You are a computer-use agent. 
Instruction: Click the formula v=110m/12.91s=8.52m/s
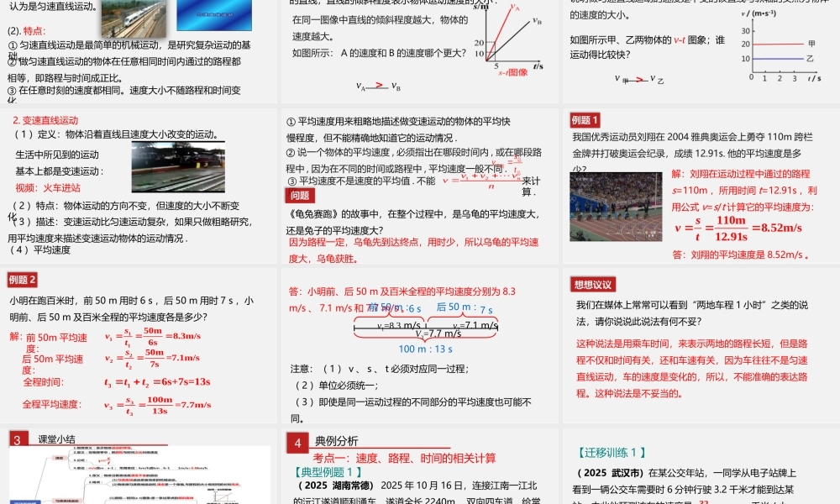pyautogui.click(x=738, y=228)
